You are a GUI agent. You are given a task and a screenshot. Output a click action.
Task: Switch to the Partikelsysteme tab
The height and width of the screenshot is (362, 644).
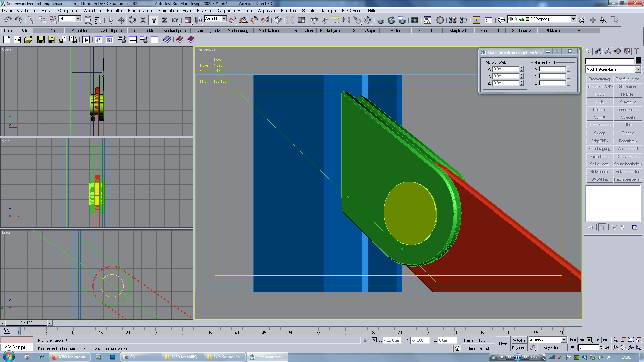pyautogui.click(x=332, y=31)
